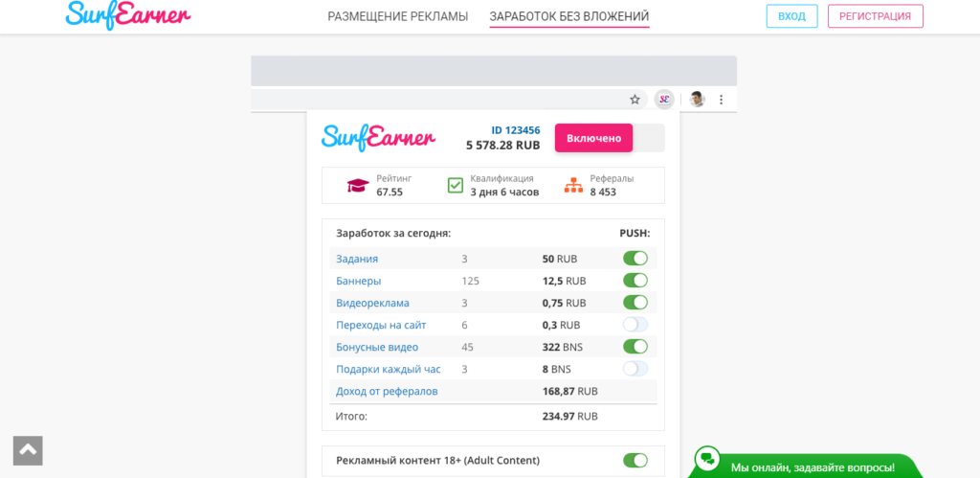Viewport: 980px width, 478px height.
Task: Open the Видеореклама link
Action: [372, 304]
